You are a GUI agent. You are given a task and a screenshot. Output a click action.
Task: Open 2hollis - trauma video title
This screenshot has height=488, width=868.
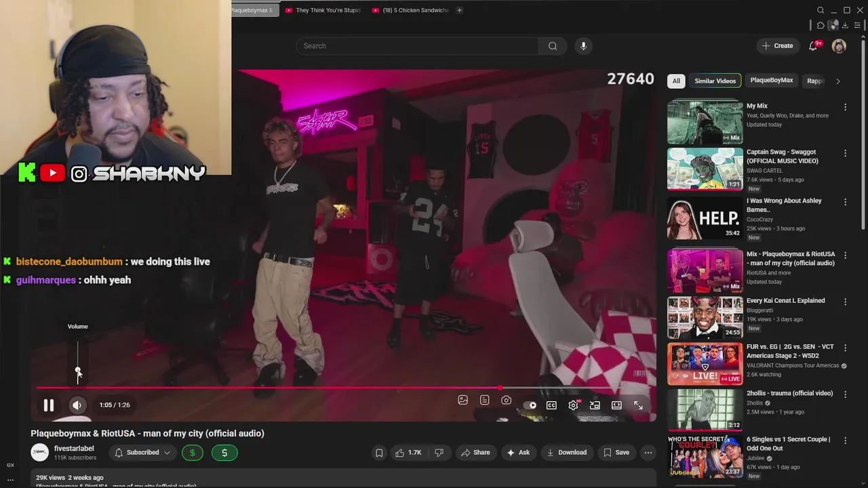pos(790,393)
